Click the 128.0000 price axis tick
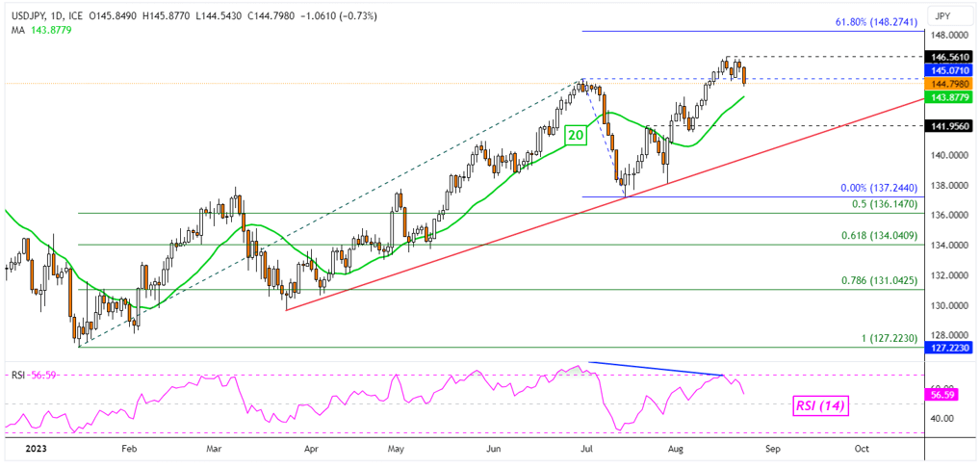980x468 pixels. (x=949, y=336)
